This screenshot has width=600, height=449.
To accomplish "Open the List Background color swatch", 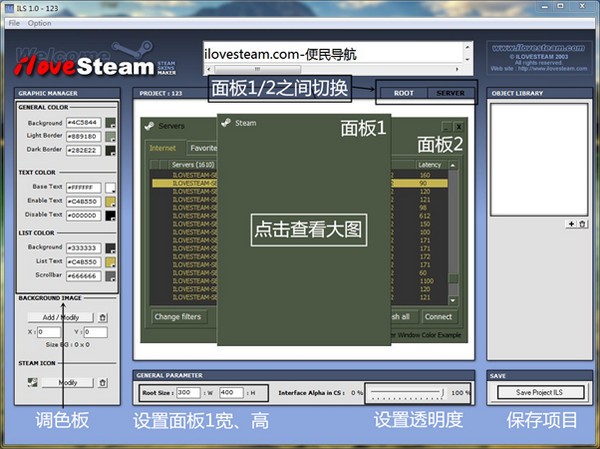I will pos(110,248).
